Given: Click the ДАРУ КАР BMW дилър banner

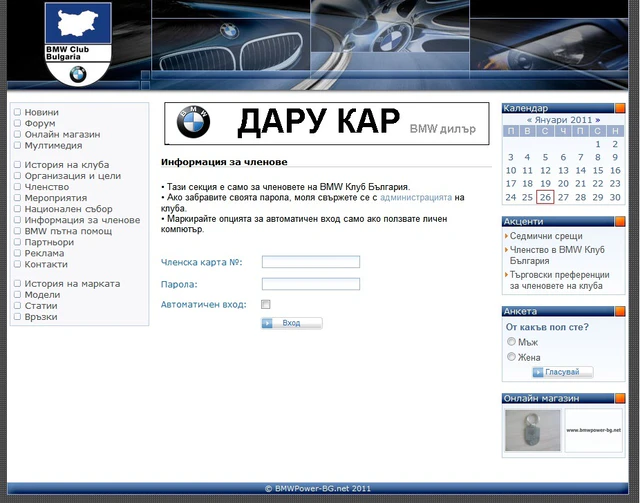Looking at the screenshot, I should click(327, 123).
